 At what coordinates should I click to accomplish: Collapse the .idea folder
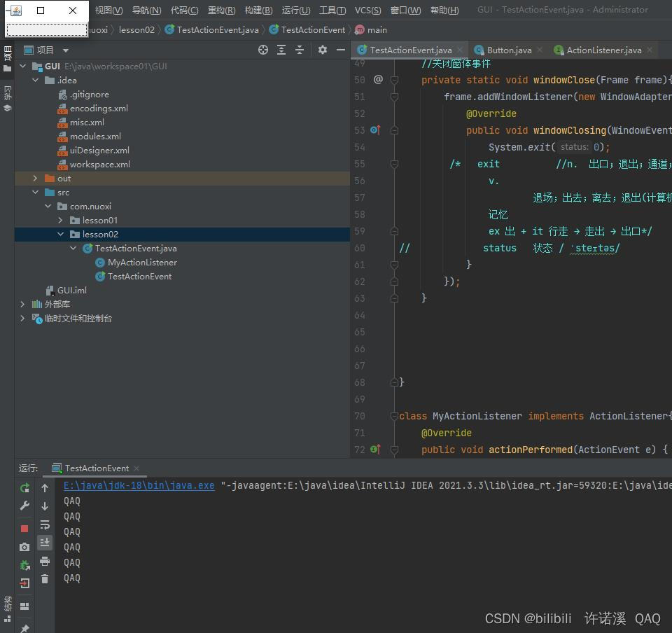coord(36,80)
